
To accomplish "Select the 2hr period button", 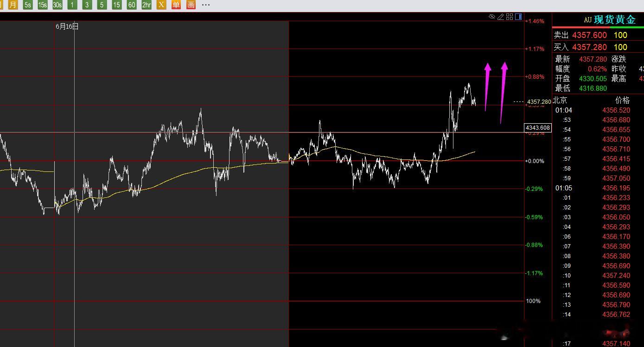I will pyautogui.click(x=147, y=5).
